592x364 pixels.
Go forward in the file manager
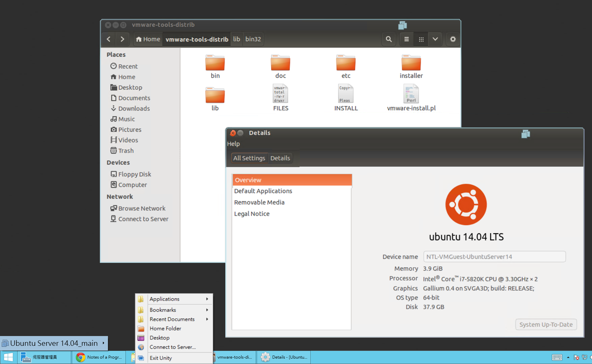coord(122,39)
